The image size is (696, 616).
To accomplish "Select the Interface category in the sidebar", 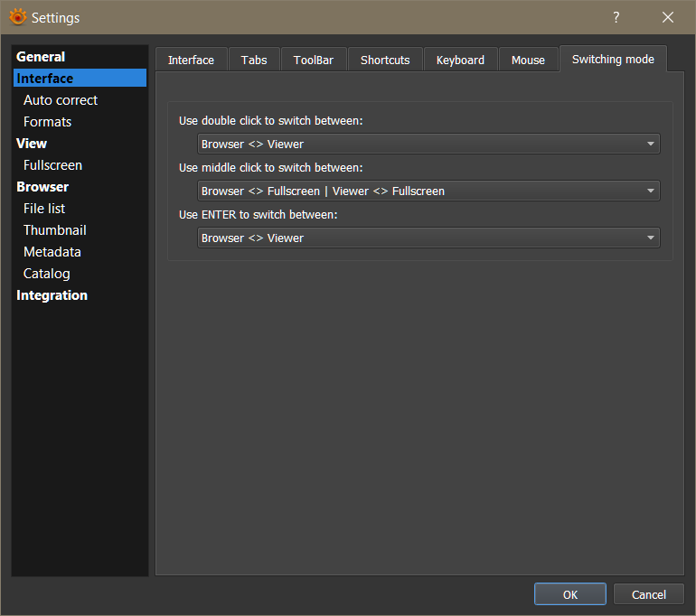I will coord(80,78).
